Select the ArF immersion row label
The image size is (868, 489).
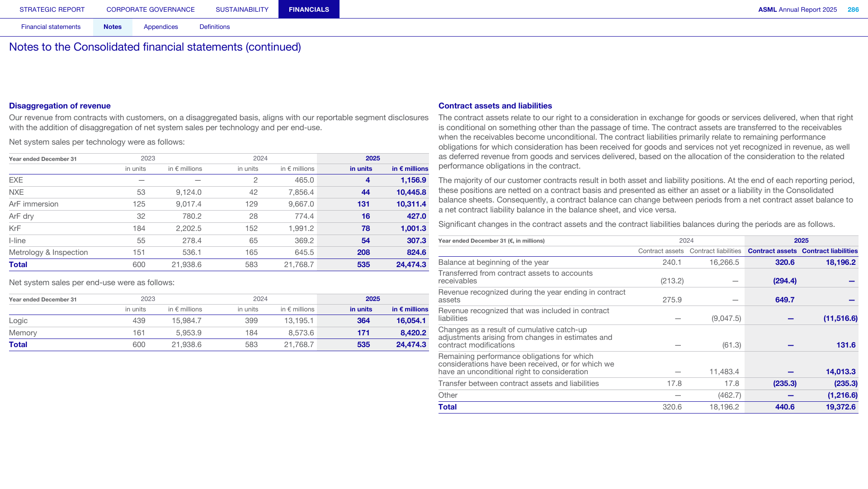(x=33, y=204)
